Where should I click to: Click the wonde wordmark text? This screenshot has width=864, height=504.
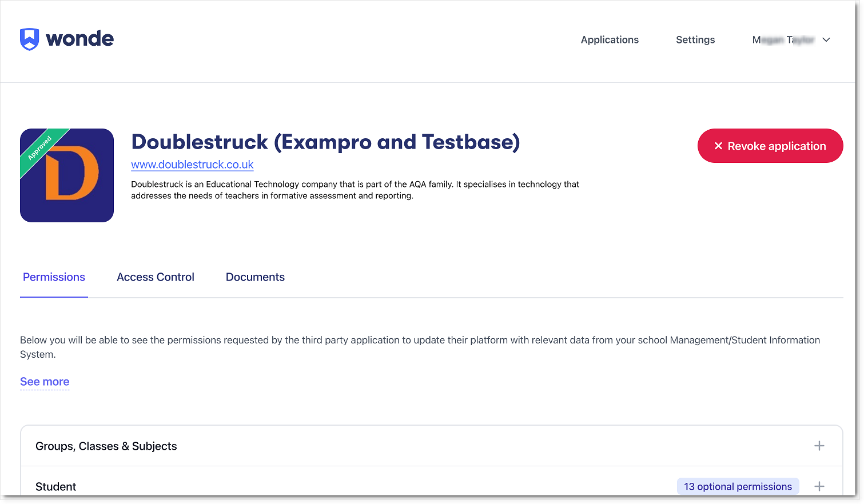79,39
